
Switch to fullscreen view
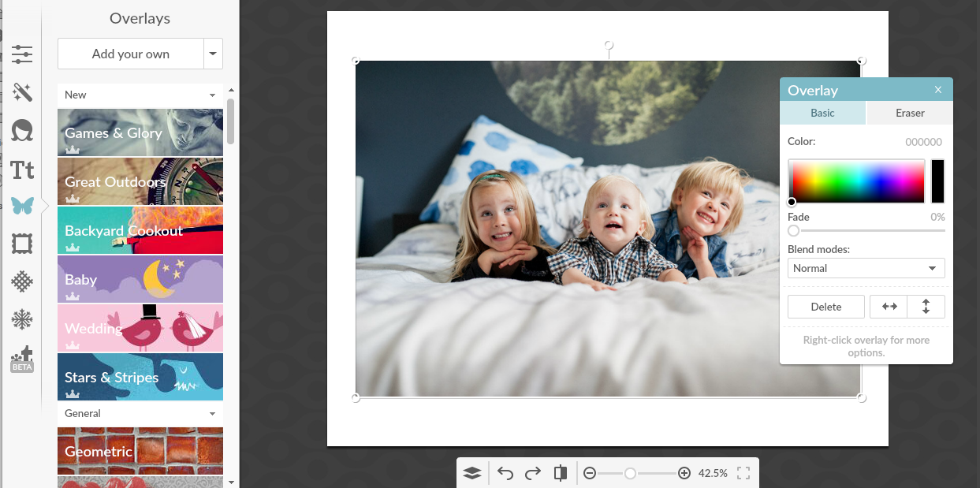(743, 473)
